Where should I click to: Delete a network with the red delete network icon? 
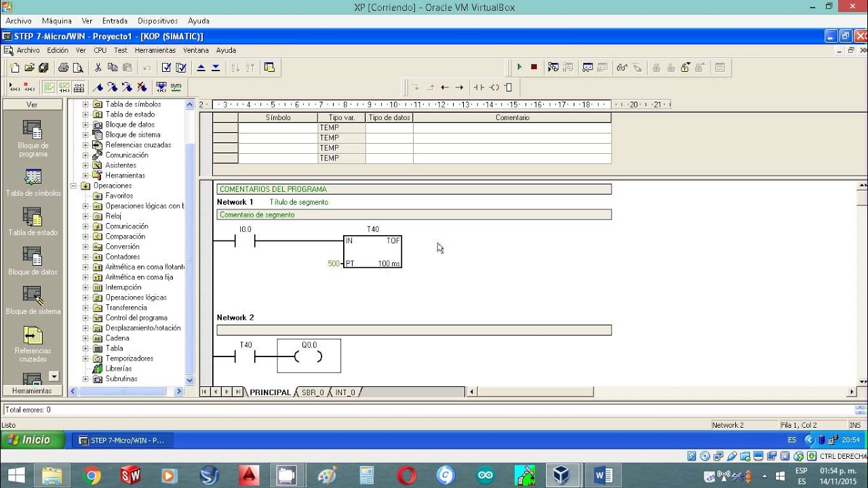pyautogui.click(x=29, y=87)
